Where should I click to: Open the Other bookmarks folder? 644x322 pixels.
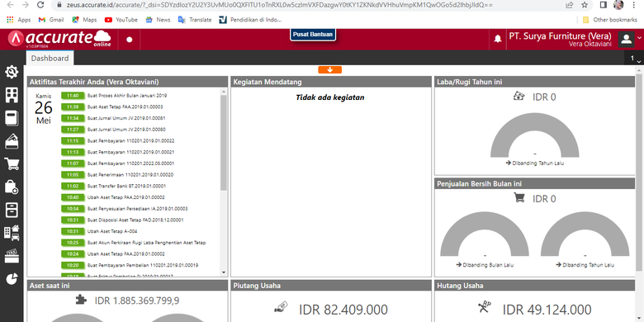click(x=610, y=20)
